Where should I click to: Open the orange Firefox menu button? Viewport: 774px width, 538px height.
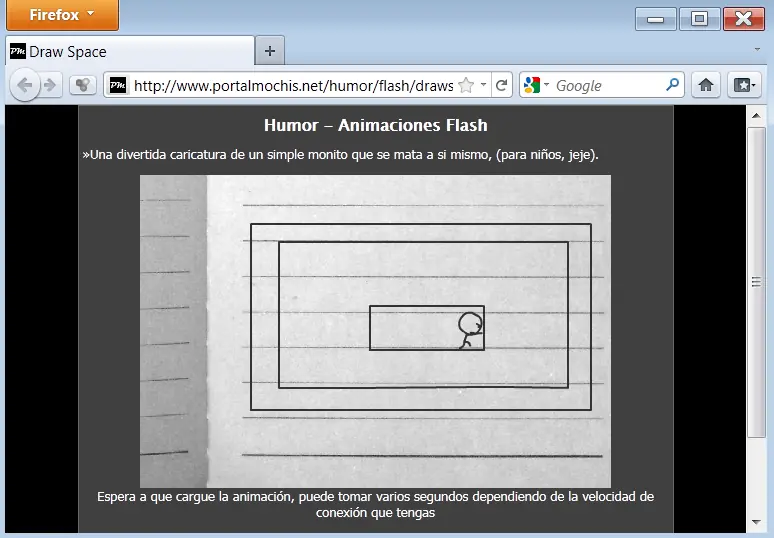tap(63, 15)
